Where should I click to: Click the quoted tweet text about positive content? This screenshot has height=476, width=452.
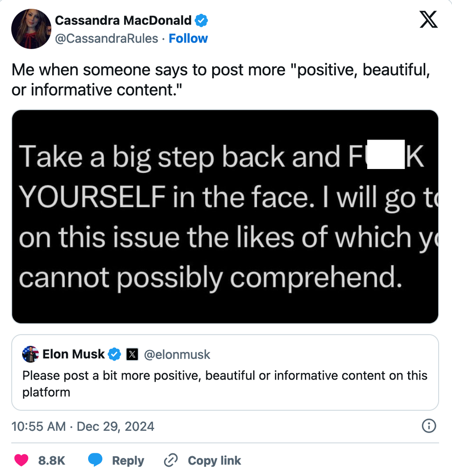tap(225, 384)
